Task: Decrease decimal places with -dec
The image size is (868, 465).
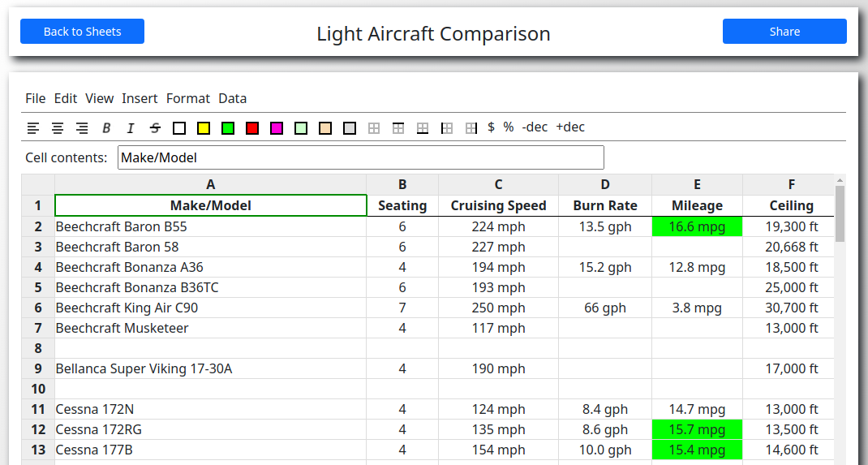Action: point(535,127)
